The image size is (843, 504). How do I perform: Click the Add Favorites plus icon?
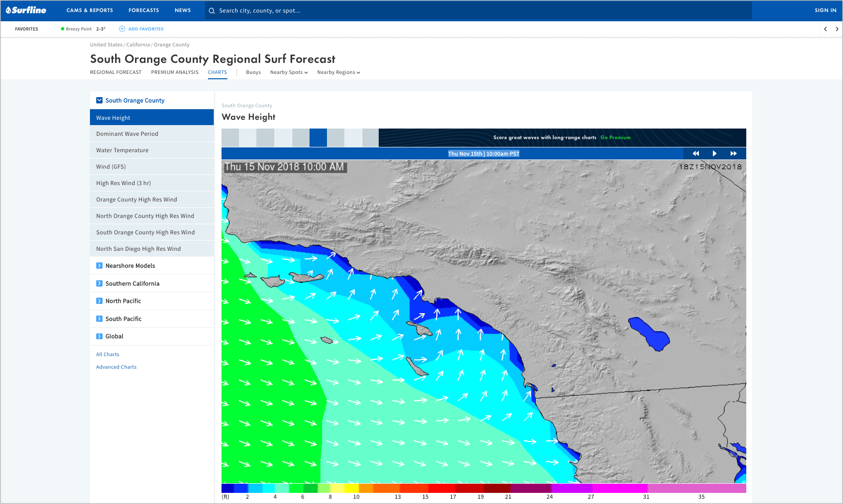[122, 29]
